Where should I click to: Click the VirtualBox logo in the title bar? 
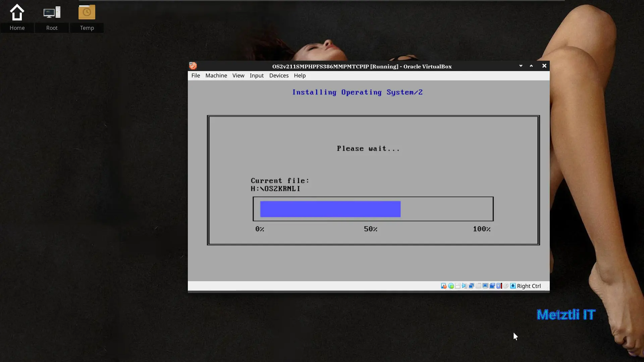pyautogui.click(x=193, y=66)
